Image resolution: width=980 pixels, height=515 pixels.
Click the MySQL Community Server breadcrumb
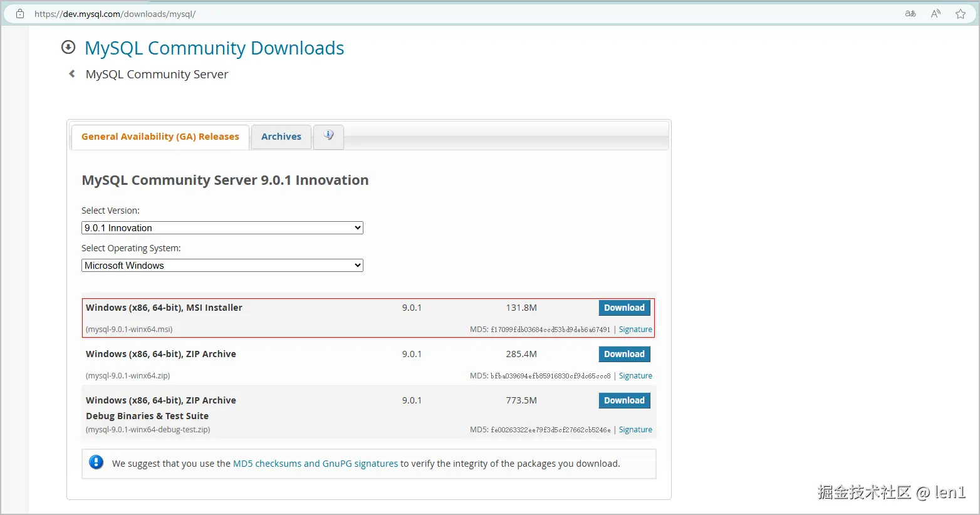(157, 74)
